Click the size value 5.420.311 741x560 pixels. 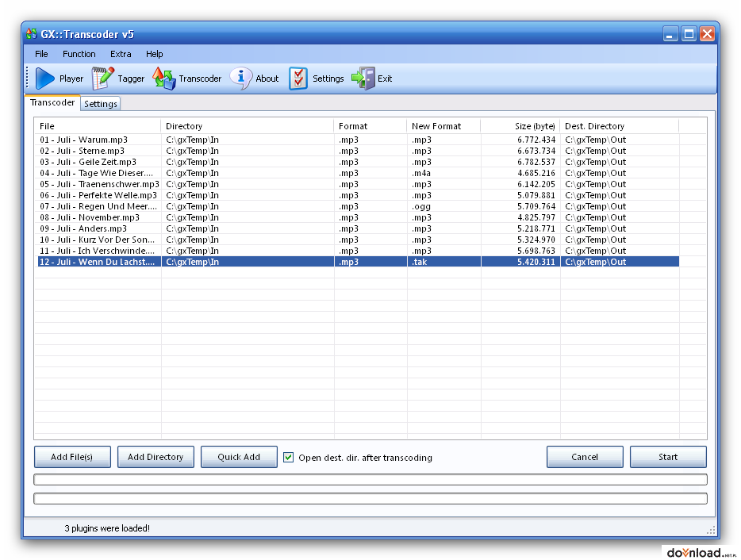coord(536,262)
